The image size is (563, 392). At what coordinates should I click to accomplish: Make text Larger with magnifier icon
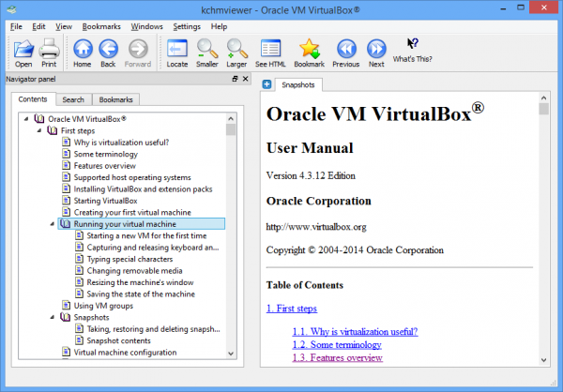(x=236, y=53)
